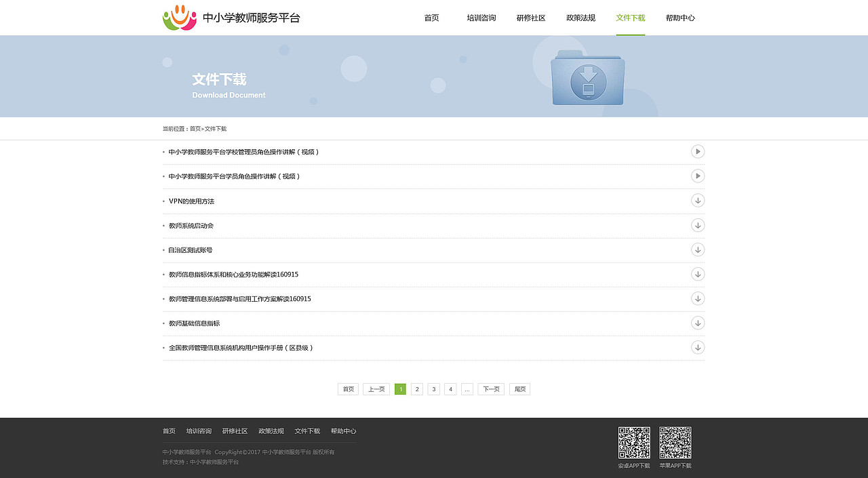Click 下一页 to view next page
This screenshot has width=868, height=478.
tap(490, 389)
